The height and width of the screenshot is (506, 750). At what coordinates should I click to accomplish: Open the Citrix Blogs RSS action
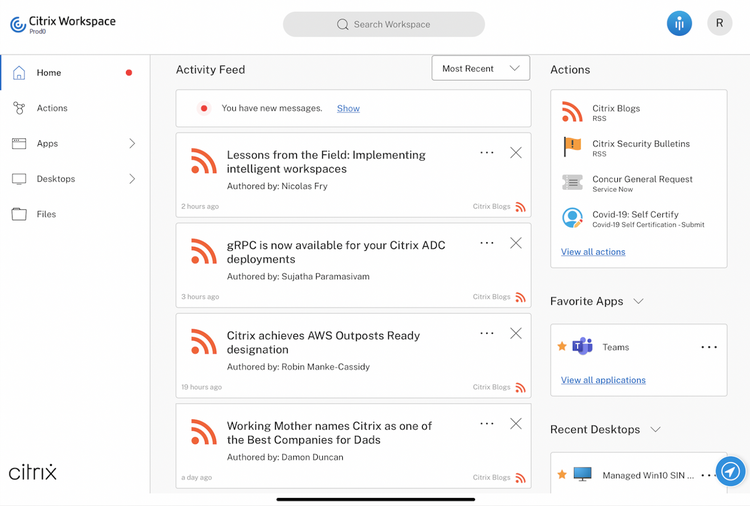[639, 112]
